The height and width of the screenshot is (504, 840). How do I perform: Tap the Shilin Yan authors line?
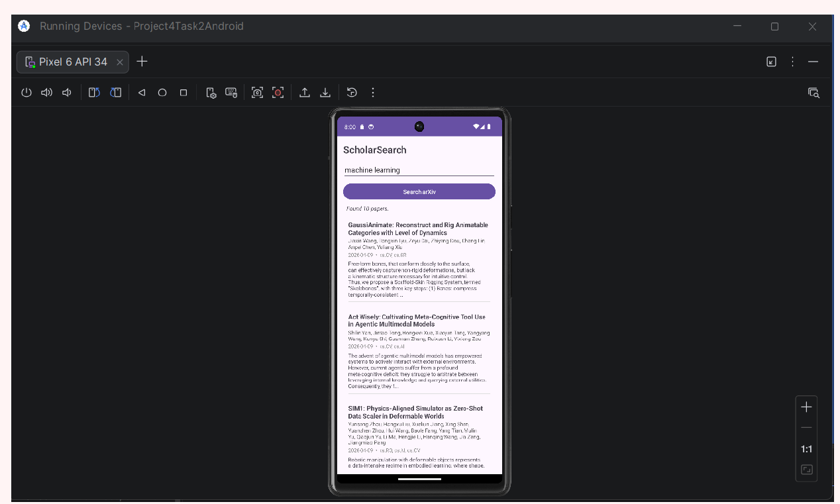[x=419, y=335]
